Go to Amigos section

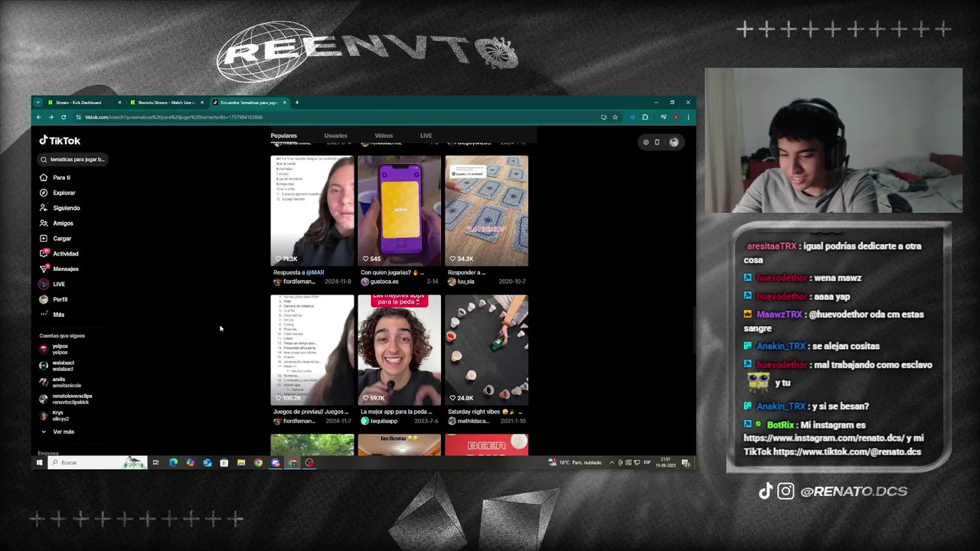(x=57, y=223)
